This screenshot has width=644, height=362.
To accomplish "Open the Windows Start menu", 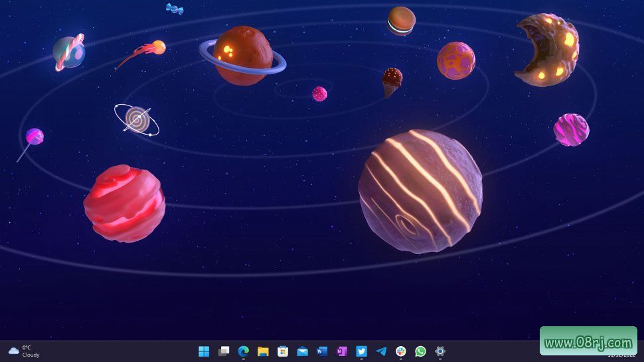I will 204,351.
